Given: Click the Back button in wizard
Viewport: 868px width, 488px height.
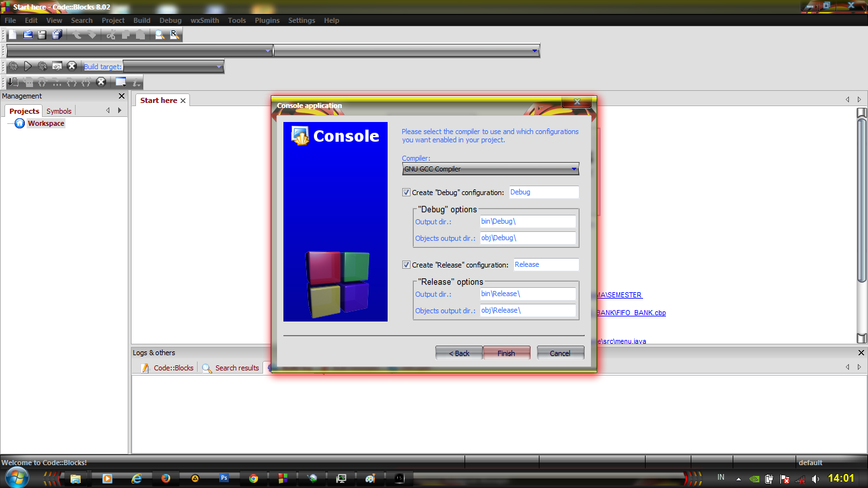Looking at the screenshot, I should tap(459, 353).
